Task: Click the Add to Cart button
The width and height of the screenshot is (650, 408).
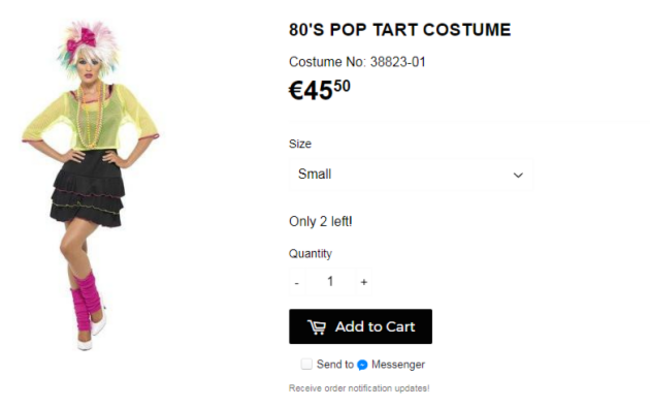Action: point(360,326)
